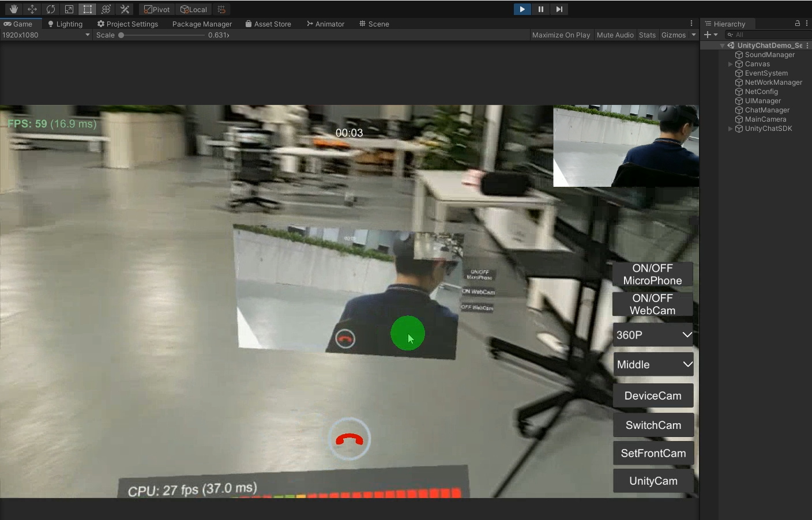Select the Scale tool
This screenshot has width=812, height=520.
69,9
